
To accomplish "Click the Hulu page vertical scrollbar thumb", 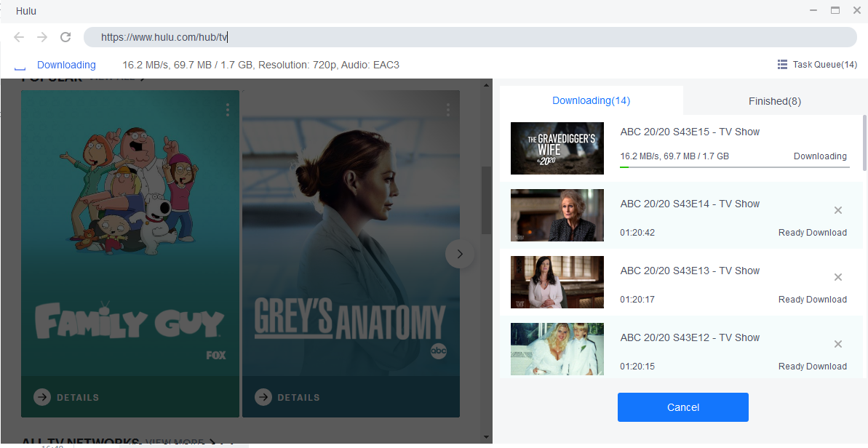I will click(487, 200).
